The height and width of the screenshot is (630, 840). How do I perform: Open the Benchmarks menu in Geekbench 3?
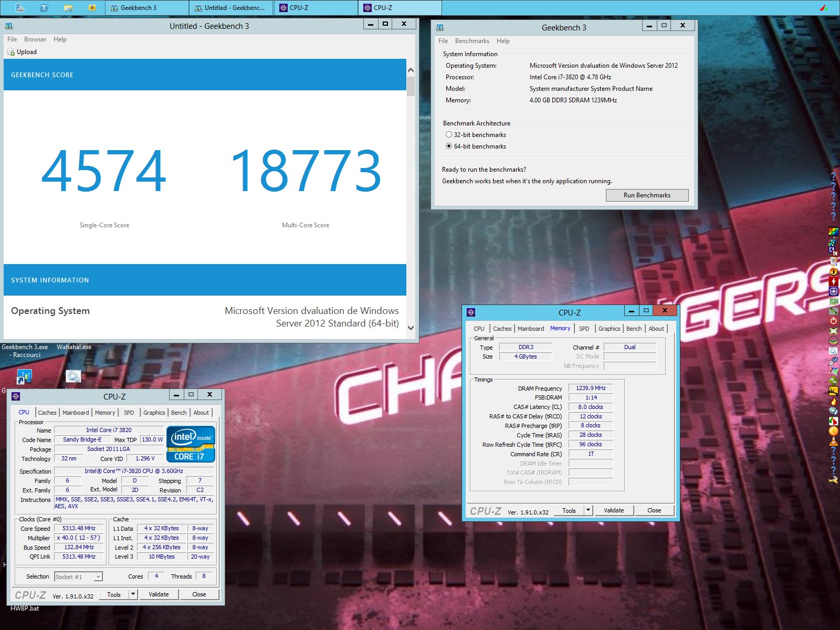pos(472,41)
